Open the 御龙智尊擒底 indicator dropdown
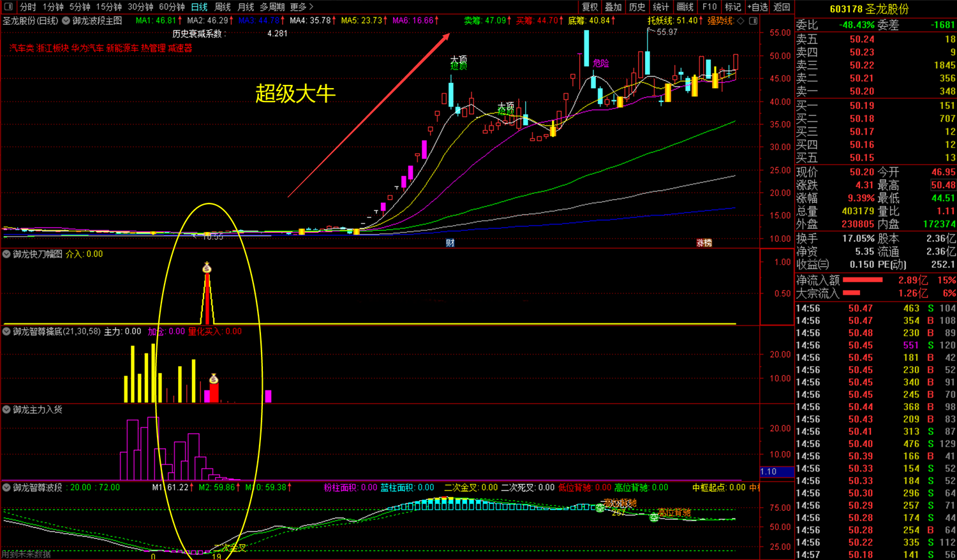 6,332
